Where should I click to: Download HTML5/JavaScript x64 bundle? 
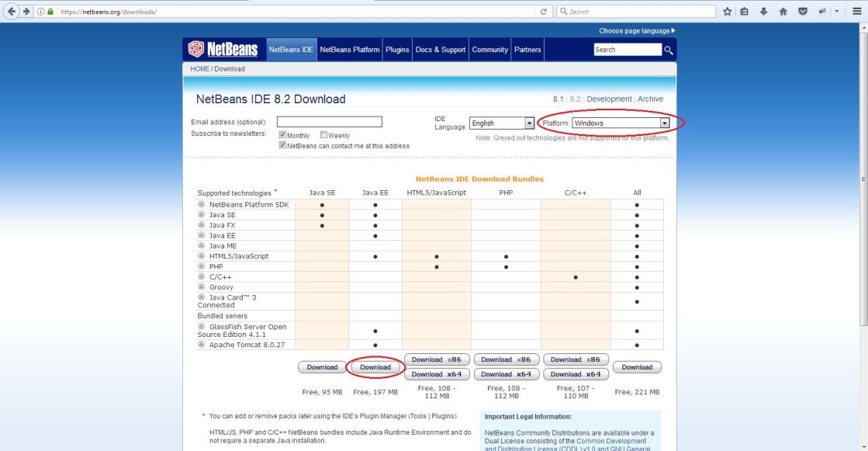437,374
